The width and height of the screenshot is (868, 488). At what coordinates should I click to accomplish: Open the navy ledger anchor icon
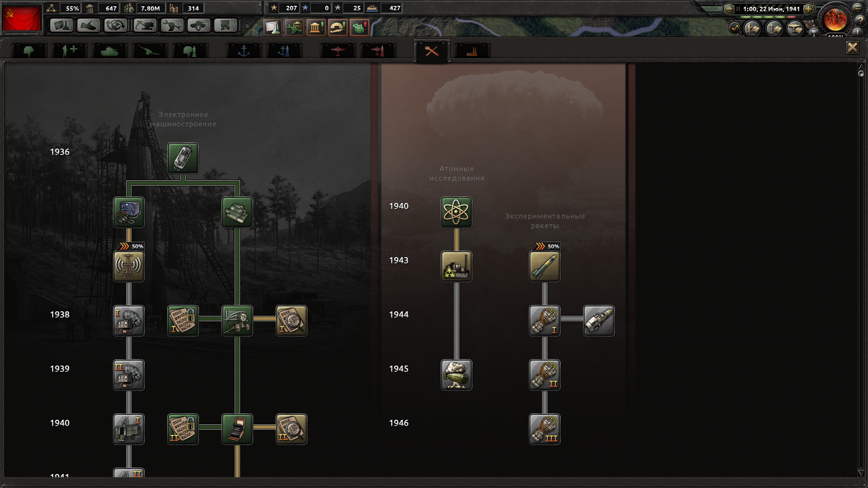click(x=774, y=29)
